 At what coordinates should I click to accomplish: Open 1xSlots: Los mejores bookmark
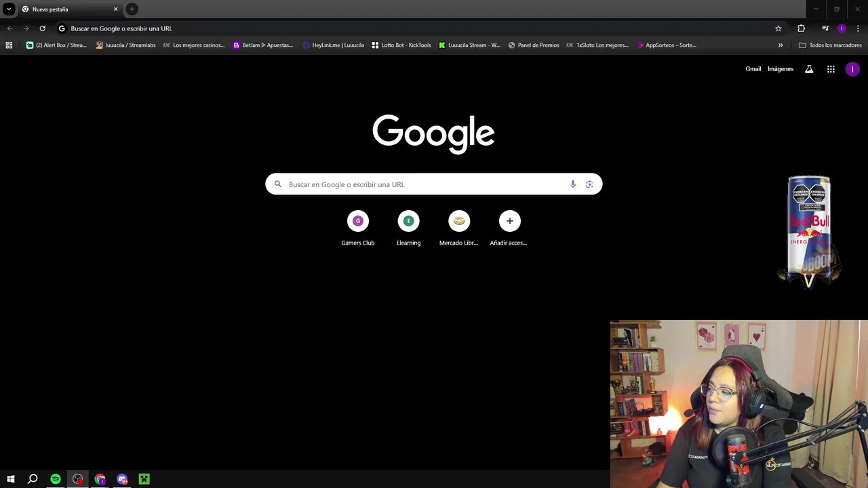coord(597,45)
